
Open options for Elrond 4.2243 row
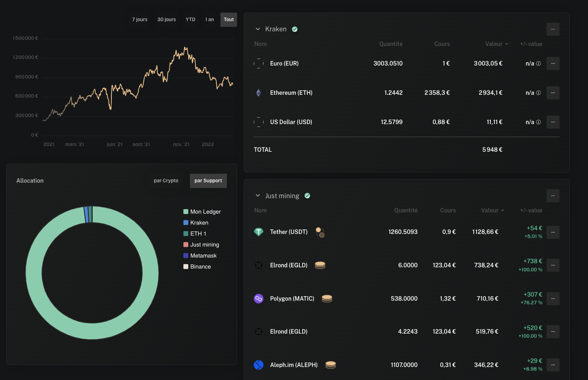[553, 332]
